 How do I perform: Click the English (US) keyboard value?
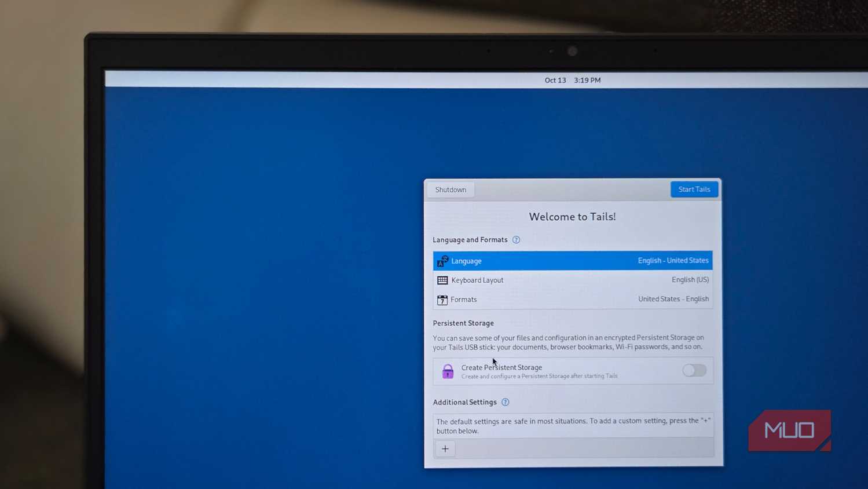point(690,280)
